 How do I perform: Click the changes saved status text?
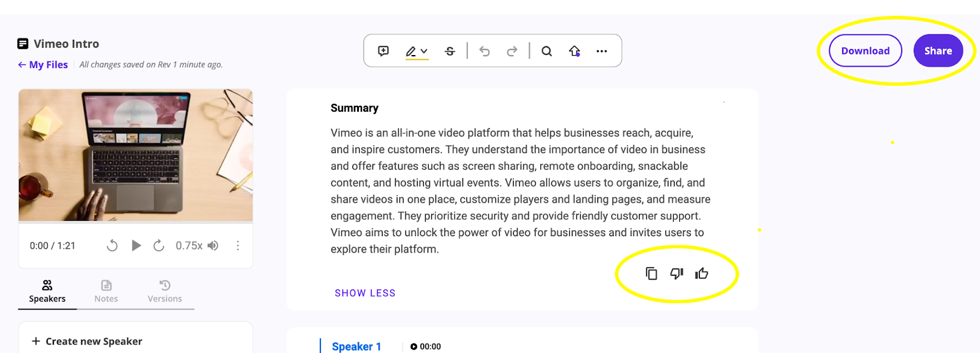pos(151,65)
